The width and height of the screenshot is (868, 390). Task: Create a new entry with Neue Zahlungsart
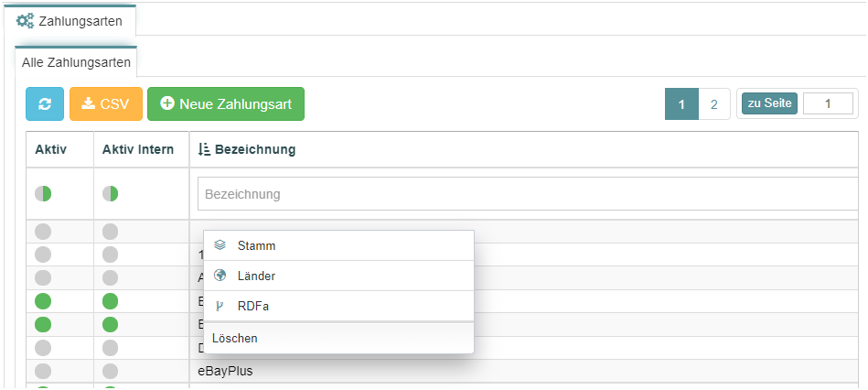[226, 103]
